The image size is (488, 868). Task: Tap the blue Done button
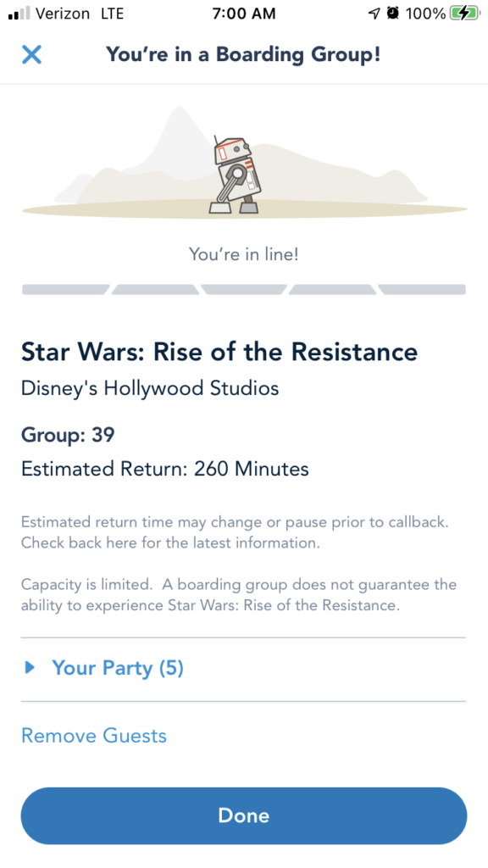tap(244, 815)
